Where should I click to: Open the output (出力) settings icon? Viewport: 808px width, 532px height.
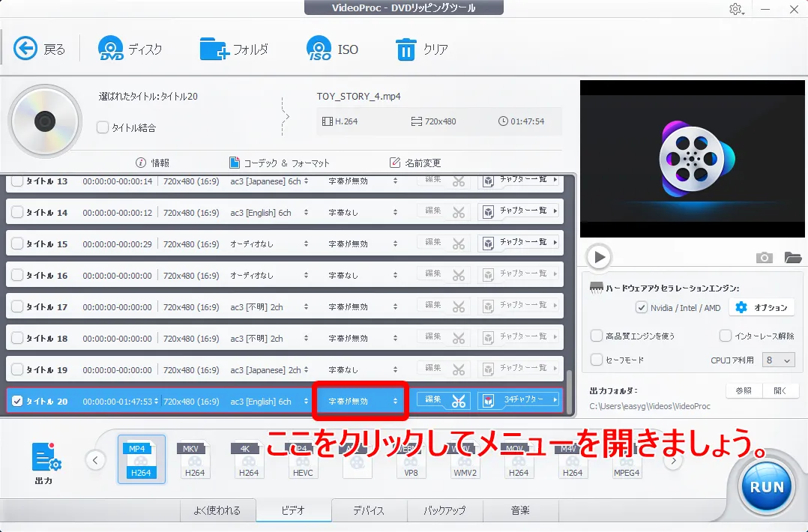[x=46, y=457]
